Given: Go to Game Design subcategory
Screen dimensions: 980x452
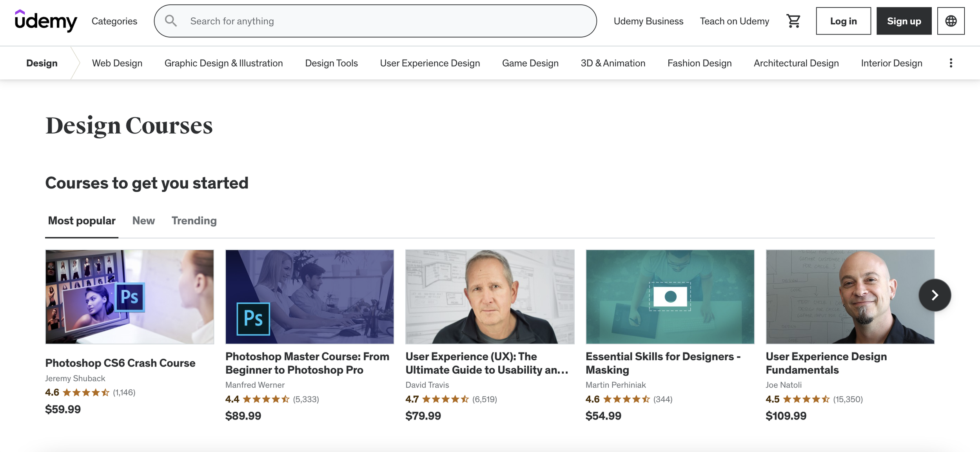Looking at the screenshot, I should click(x=530, y=63).
